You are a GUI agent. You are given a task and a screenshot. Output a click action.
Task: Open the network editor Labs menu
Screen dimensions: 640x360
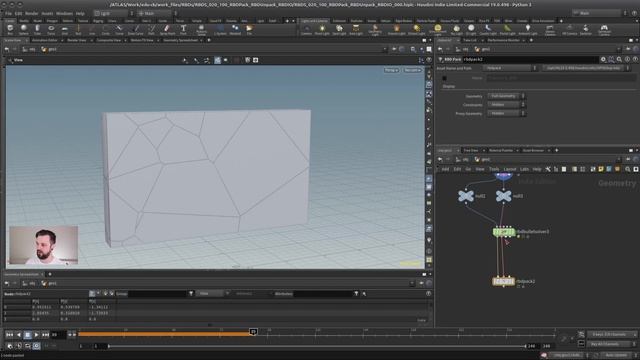click(x=524, y=169)
